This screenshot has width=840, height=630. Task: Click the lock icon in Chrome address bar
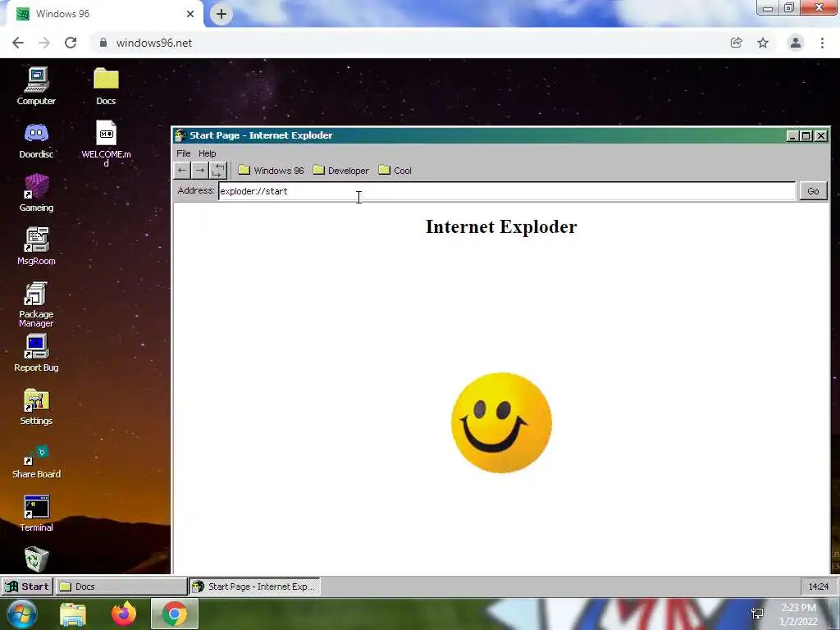[x=103, y=43]
